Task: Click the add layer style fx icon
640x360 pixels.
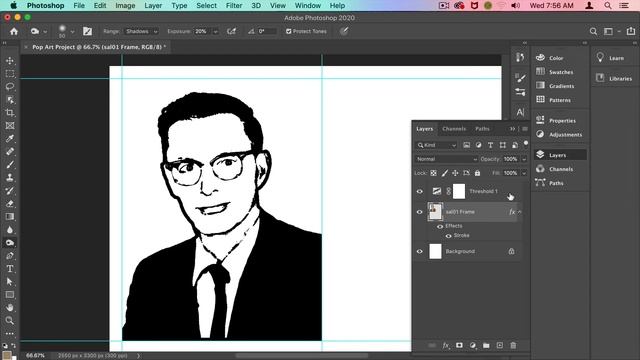Action: [x=446, y=345]
